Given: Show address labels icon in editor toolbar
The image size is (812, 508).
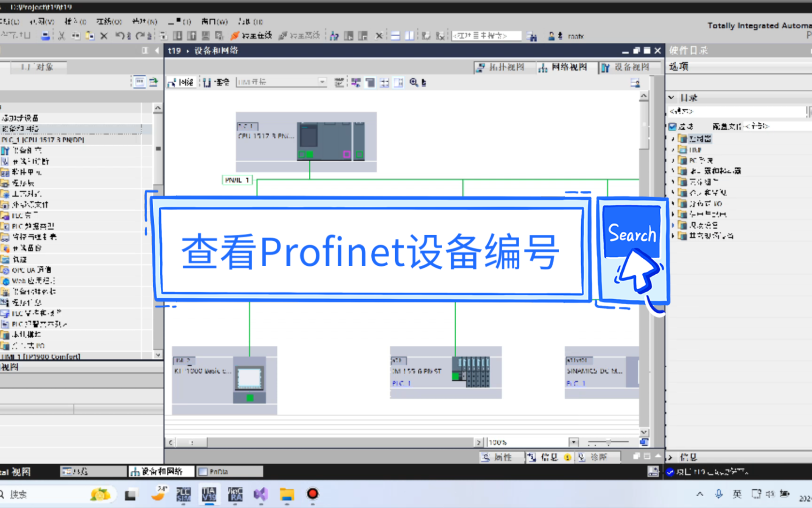Looking at the screenshot, I should 356,83.
